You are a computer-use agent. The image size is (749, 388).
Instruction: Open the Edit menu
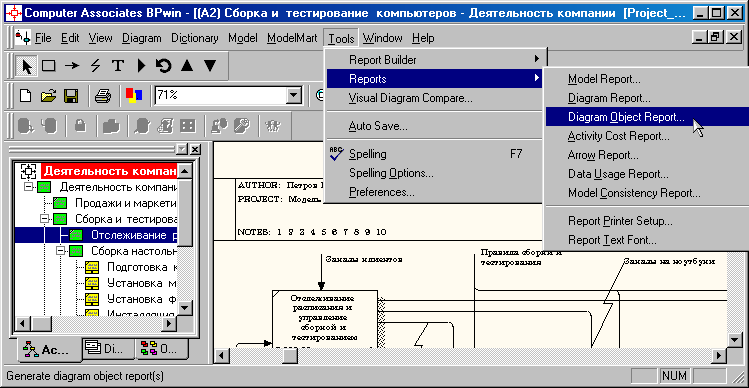70,38
